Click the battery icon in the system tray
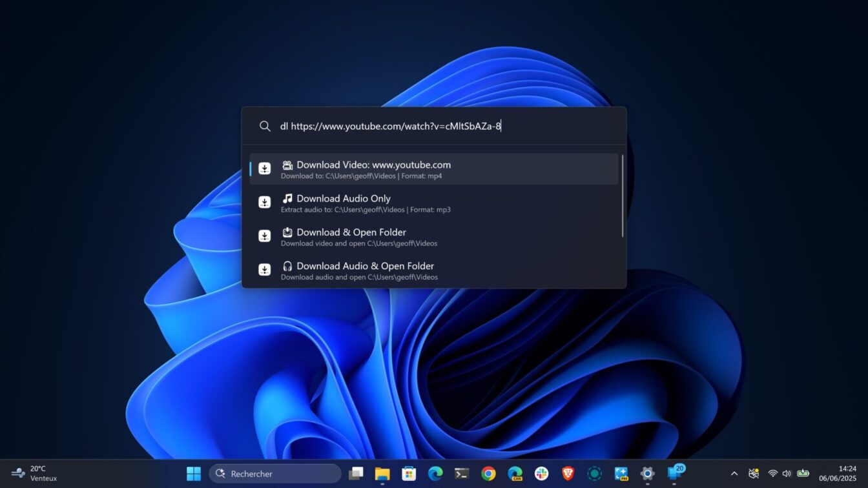The width and height of the screenshot is (868, 488). [802, 473]
